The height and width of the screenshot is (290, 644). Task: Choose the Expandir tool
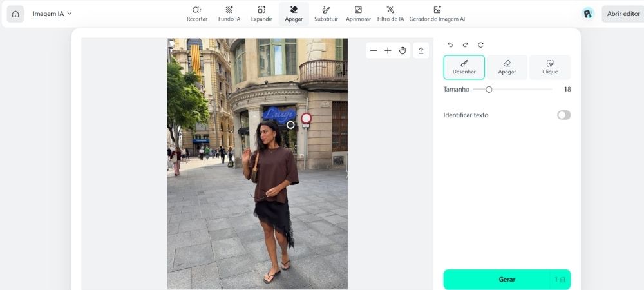pos(261,14)
